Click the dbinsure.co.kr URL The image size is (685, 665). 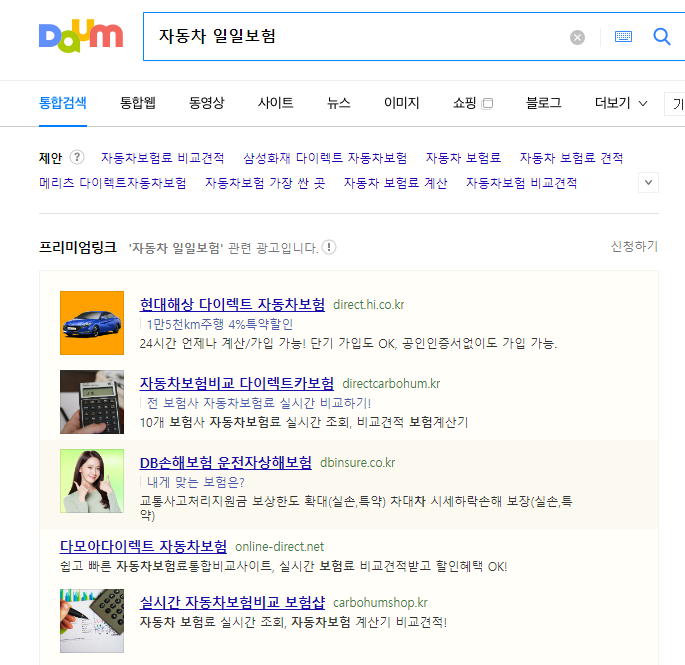357,463
